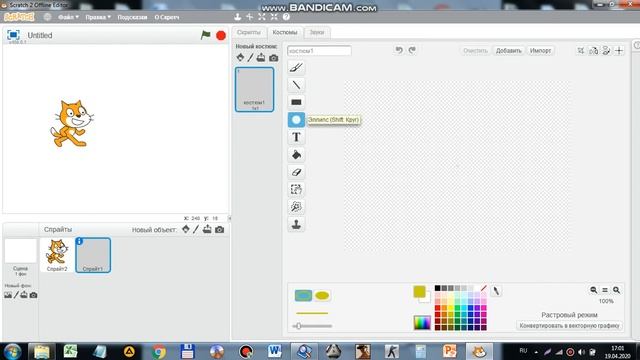Select the eyedropper color picker tool
The height and width of the screenshot is (360, 640).
pos(496,291)
